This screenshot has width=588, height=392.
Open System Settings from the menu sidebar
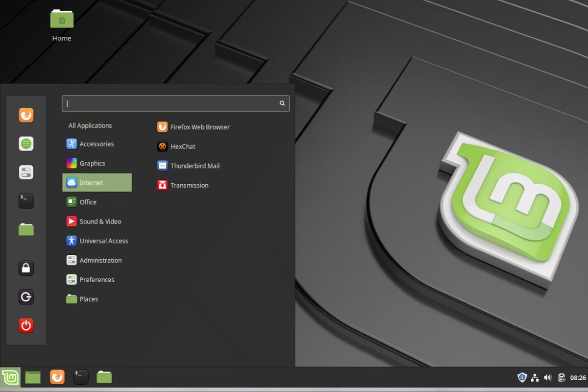pyautogui.click(x=26, y=172)
